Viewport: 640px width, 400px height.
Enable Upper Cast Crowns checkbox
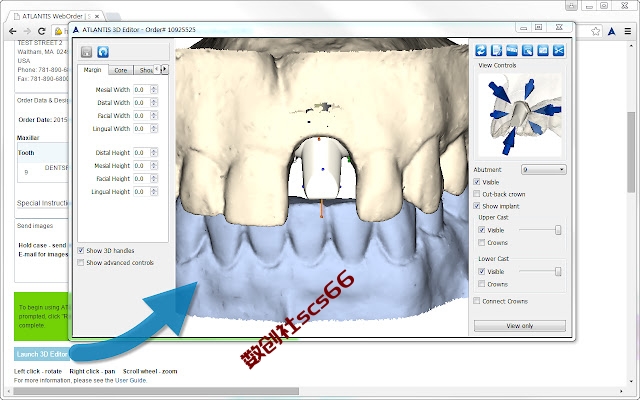coord(482,242)
